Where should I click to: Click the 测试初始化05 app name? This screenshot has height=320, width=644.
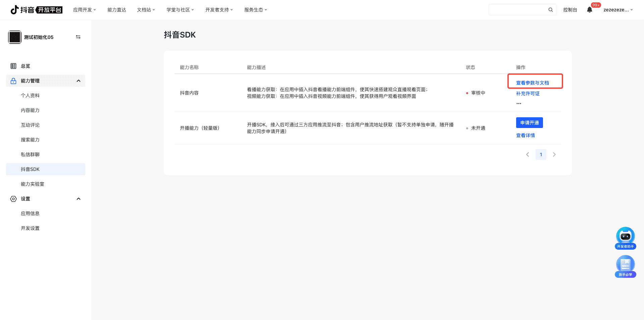tap(39, 37)
